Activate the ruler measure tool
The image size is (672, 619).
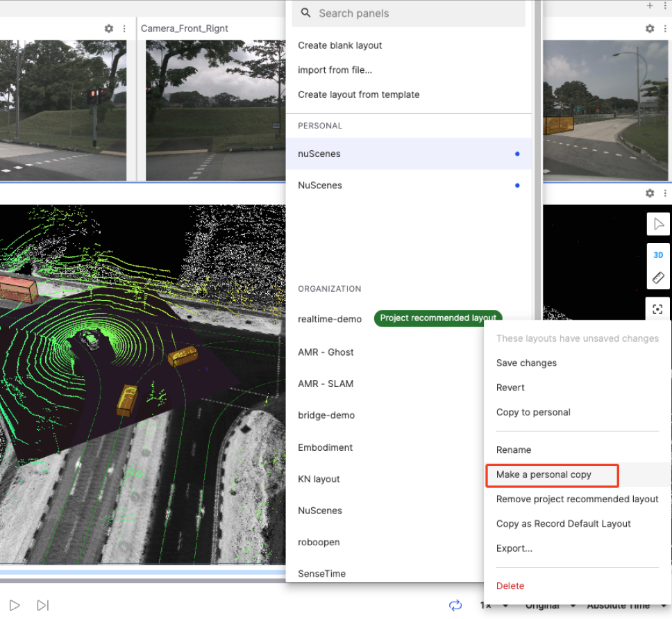coord(658,278)
